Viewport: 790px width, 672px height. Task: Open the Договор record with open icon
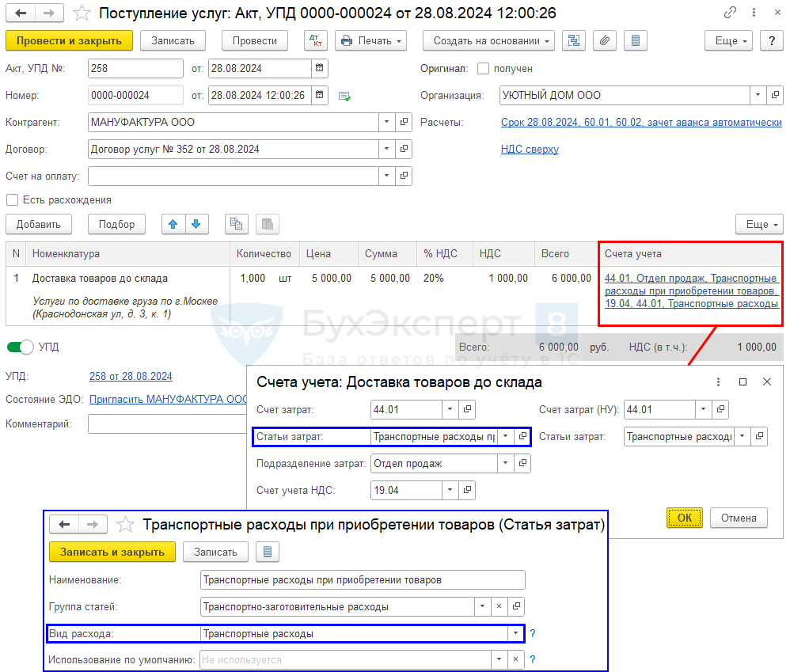404,149
